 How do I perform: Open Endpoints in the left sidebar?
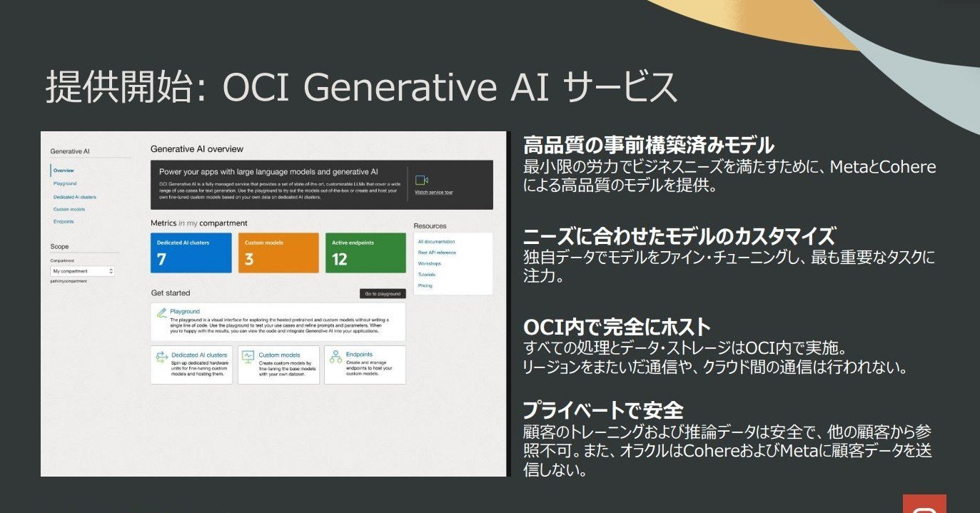64,221
